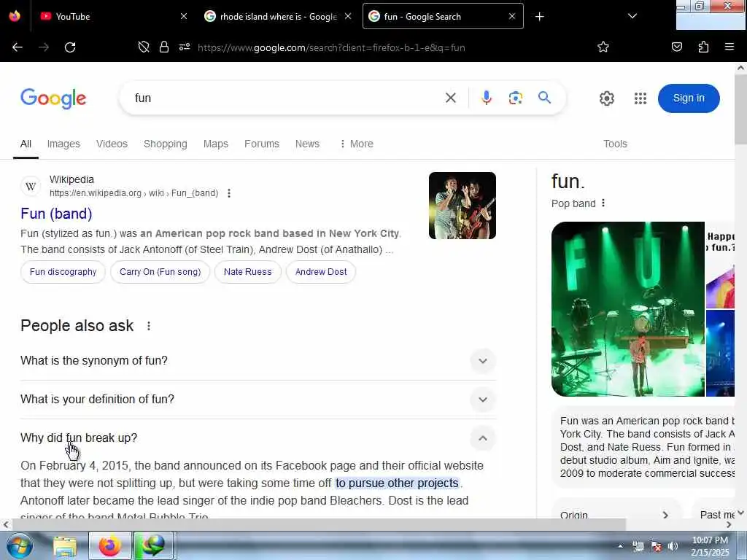
Task: Click the vertical page scrollbar thumb
Action: [x=740, y=109]
